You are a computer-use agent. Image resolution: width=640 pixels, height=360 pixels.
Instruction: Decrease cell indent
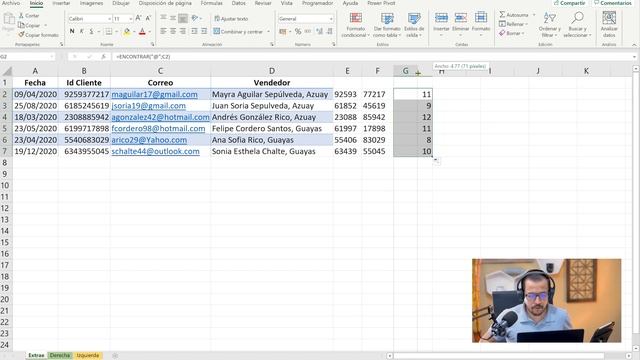(194, 31)
